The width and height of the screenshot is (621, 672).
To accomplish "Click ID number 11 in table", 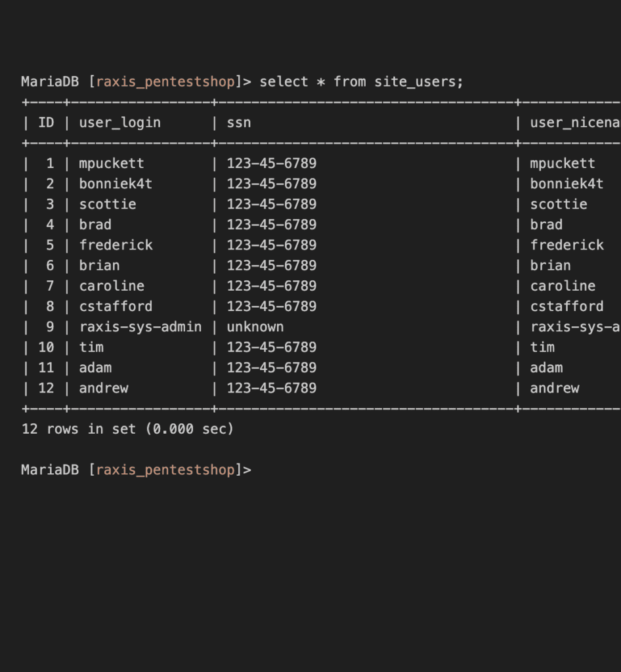I will click(47, 367).
